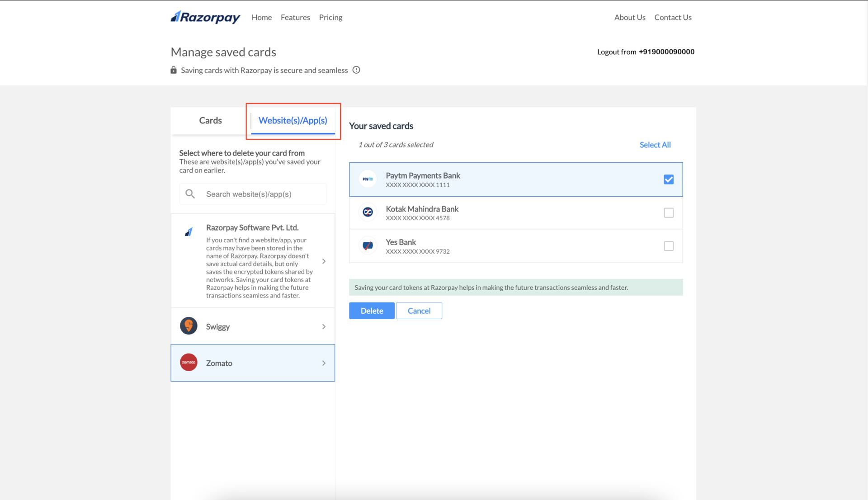Go to Home in top navigation

point(262,17)
